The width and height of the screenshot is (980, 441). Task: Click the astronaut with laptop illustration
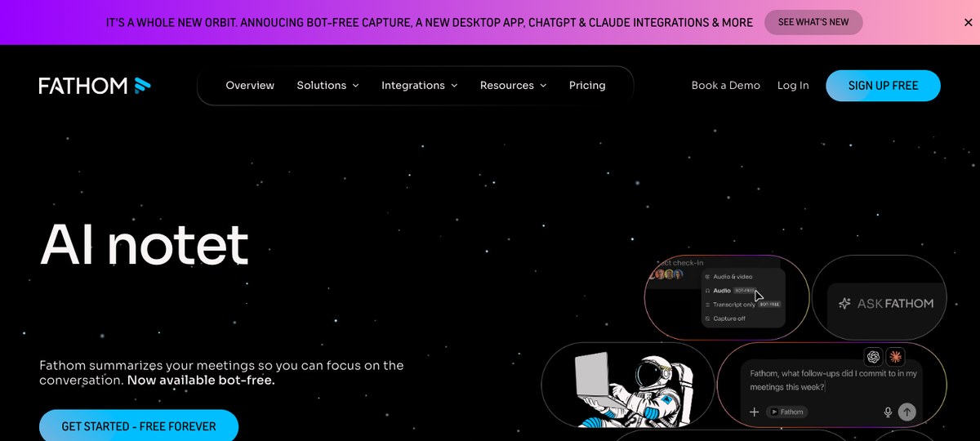pos(635,390)
